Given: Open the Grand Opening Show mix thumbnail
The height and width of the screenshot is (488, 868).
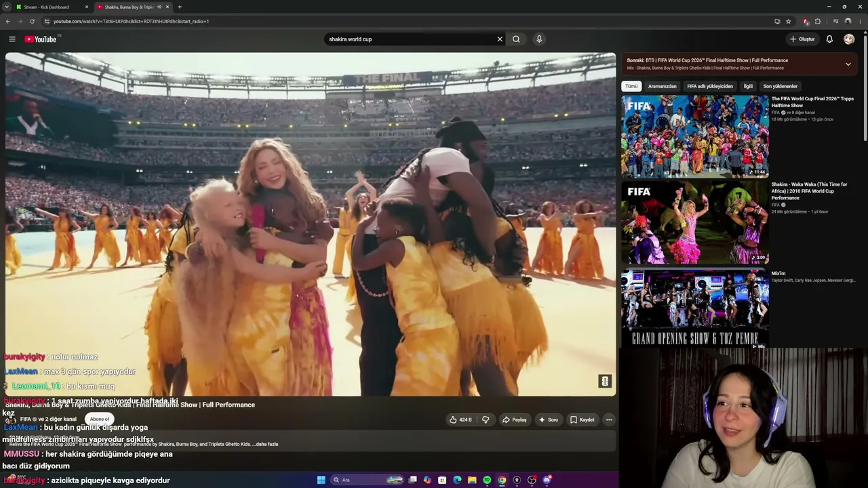Looking at the screenshot, I should (694, 308).
